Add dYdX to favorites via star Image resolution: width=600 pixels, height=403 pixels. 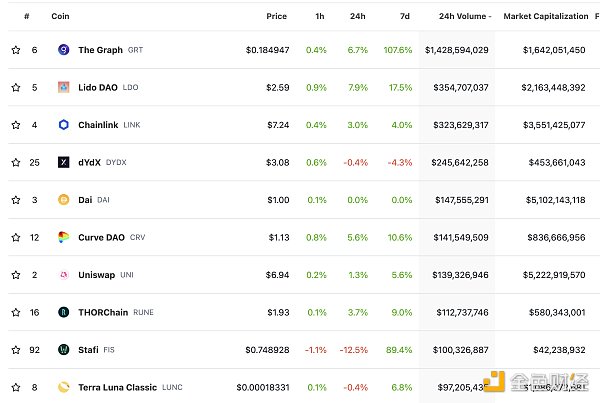pos(16,162)
